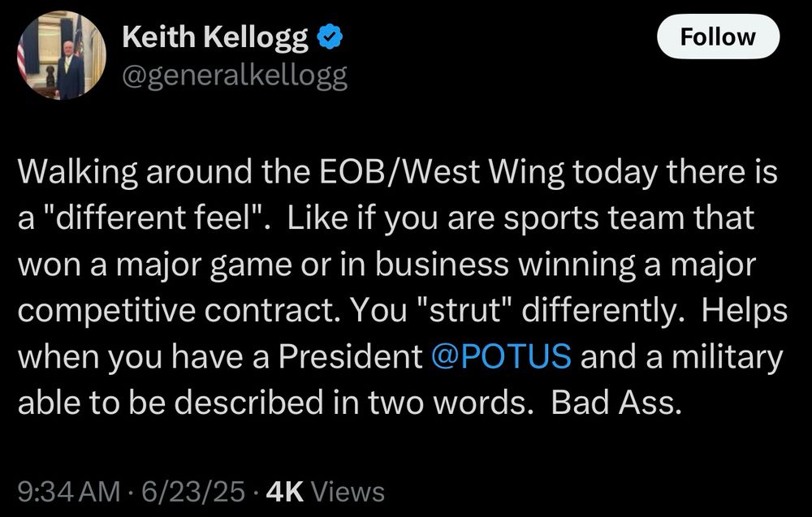Screen dimensions: 812x517
Task: Open Keith Kellogg's profile picture
Action: [63, 55]
